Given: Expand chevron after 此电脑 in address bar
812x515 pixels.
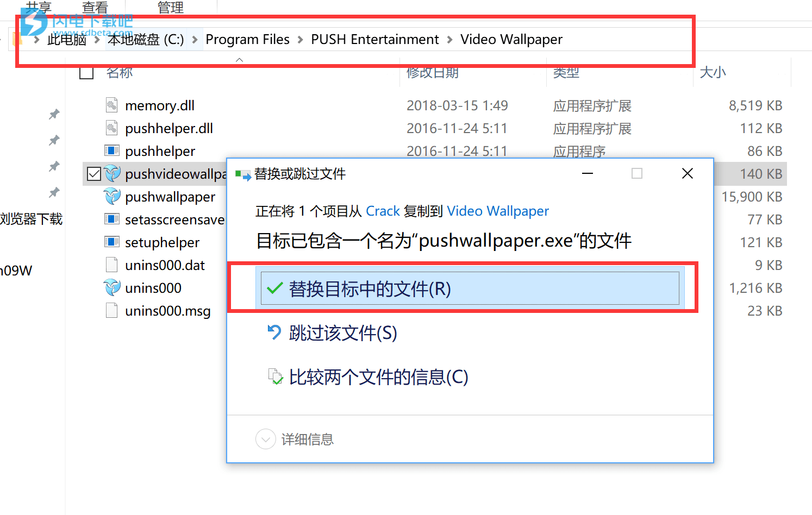Looking at the screenshot, I should tap(97, 40).
